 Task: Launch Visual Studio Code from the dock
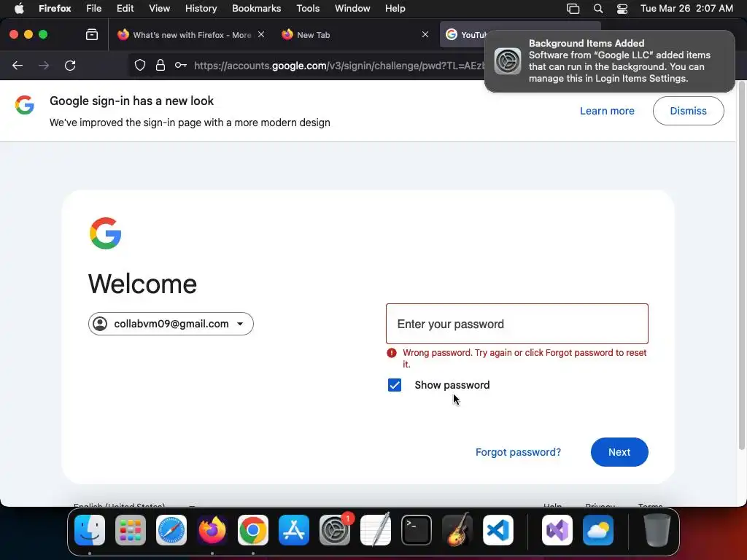click(498, 530)
